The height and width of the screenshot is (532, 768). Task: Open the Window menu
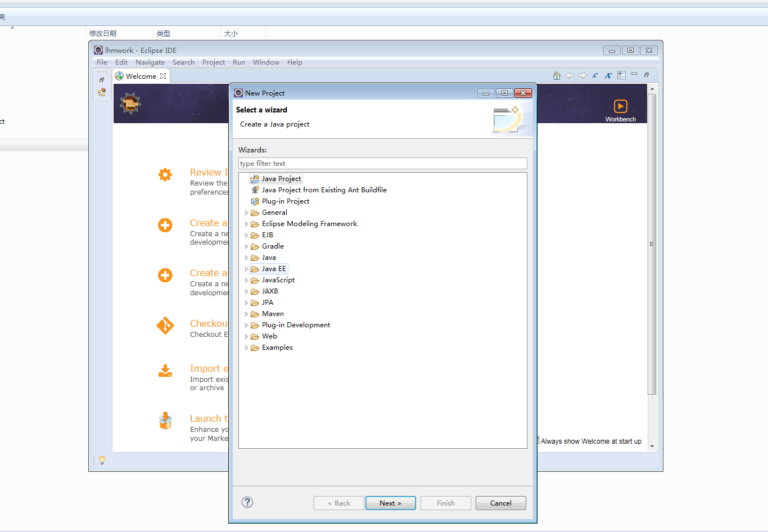[266, 62]
